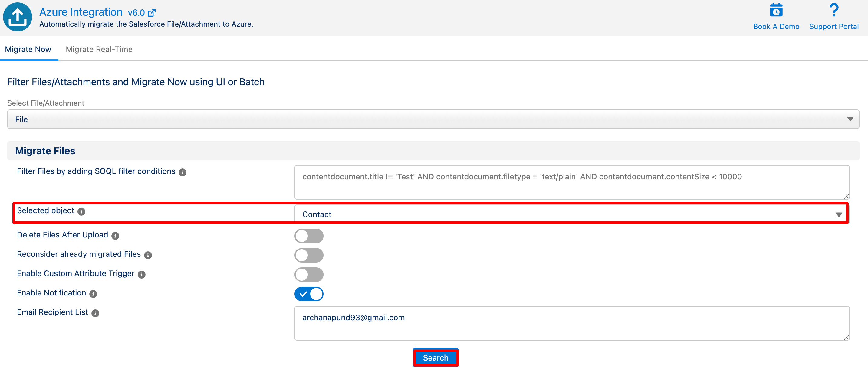Toggle Enable Custom Attribute Trigger switch

309,274
